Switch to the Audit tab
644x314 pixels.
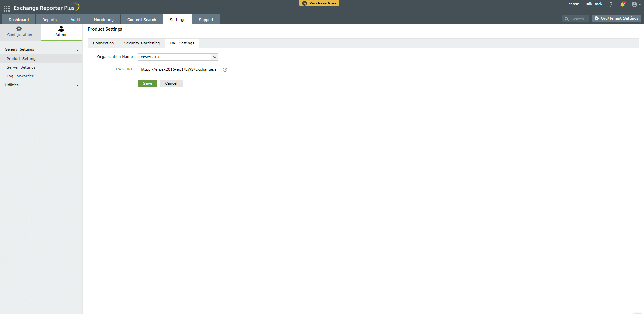(75, 20)
